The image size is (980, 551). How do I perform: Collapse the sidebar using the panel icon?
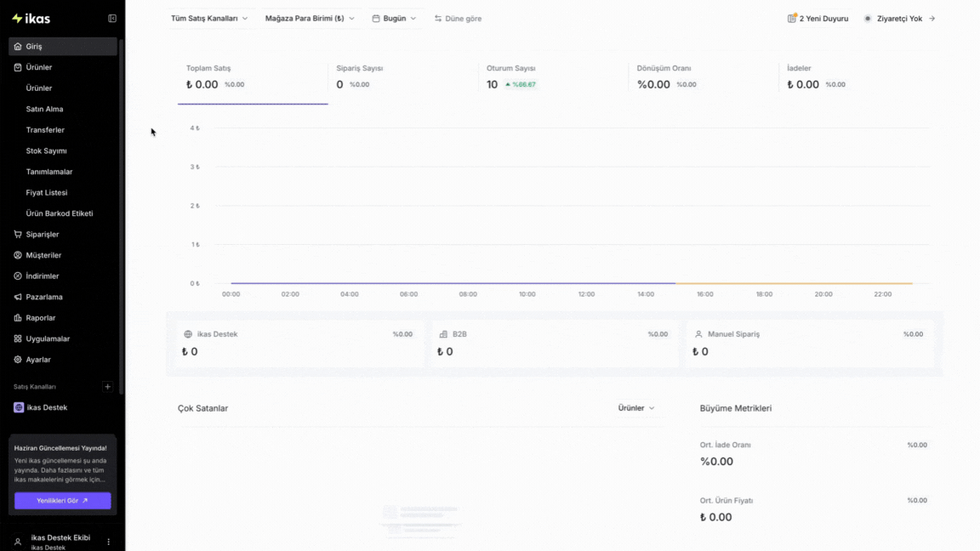point(112,19)
